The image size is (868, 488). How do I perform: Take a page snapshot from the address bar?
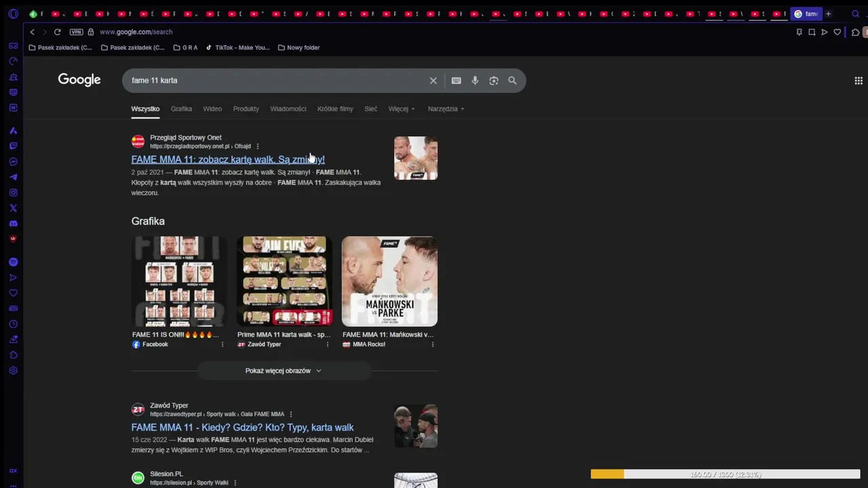click(812, 32)
